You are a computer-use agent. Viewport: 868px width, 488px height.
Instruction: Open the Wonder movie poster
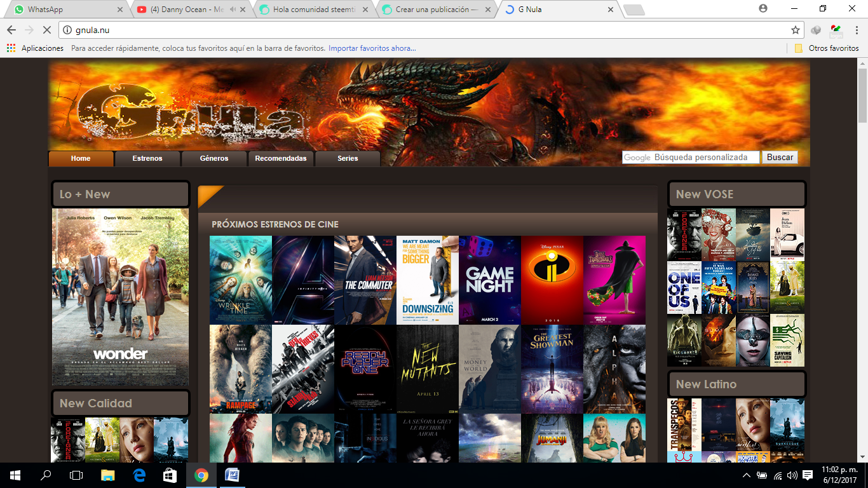coord(120,297)
